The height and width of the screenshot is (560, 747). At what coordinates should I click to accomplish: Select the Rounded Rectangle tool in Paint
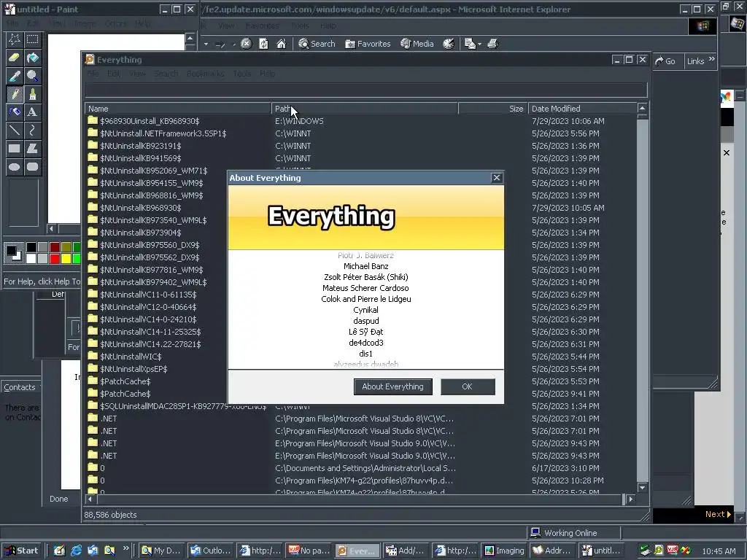click(32, 166)
